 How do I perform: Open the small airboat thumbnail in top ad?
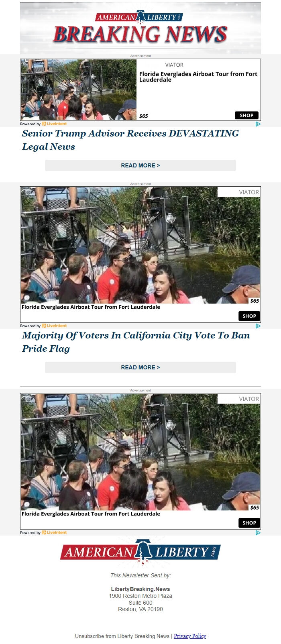pyautogui.click(x=79, y=90)
